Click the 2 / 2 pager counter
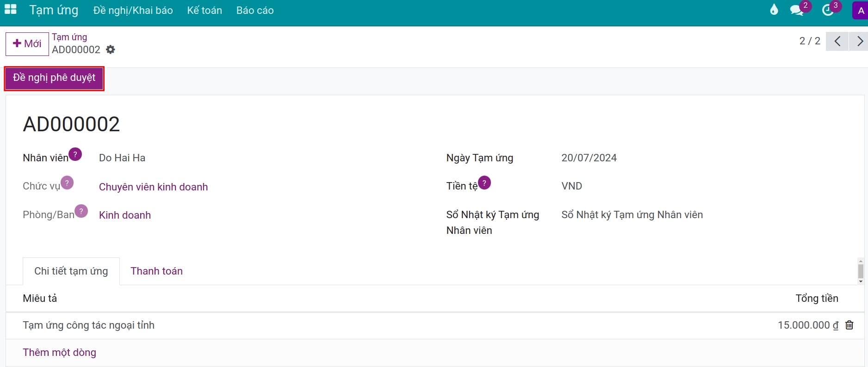Image resolution: width=868 pixels, height=367 pixels. point(810,41)
